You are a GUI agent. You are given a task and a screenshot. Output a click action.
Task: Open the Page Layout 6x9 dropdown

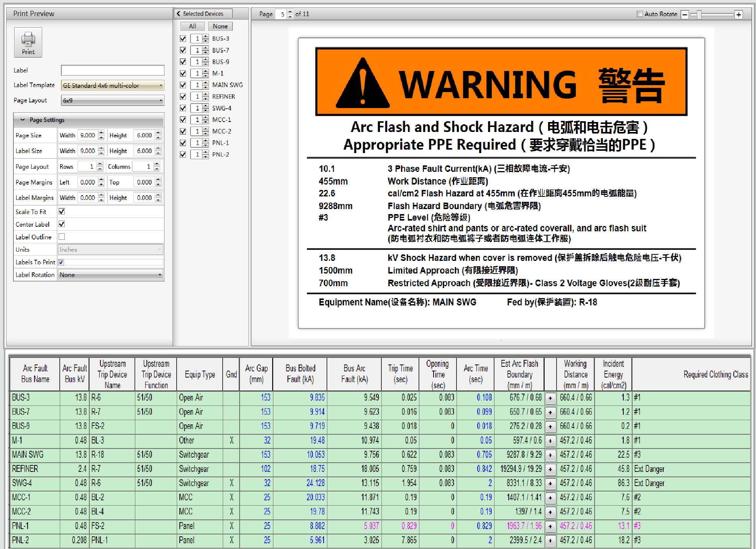tap(112, 101)
